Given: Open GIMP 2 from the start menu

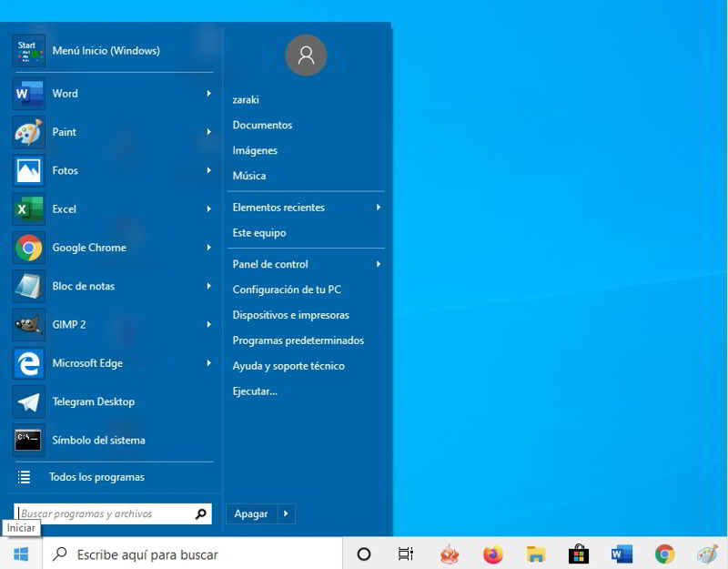Looking at the screenshot, I should click(x=68, y=325).
